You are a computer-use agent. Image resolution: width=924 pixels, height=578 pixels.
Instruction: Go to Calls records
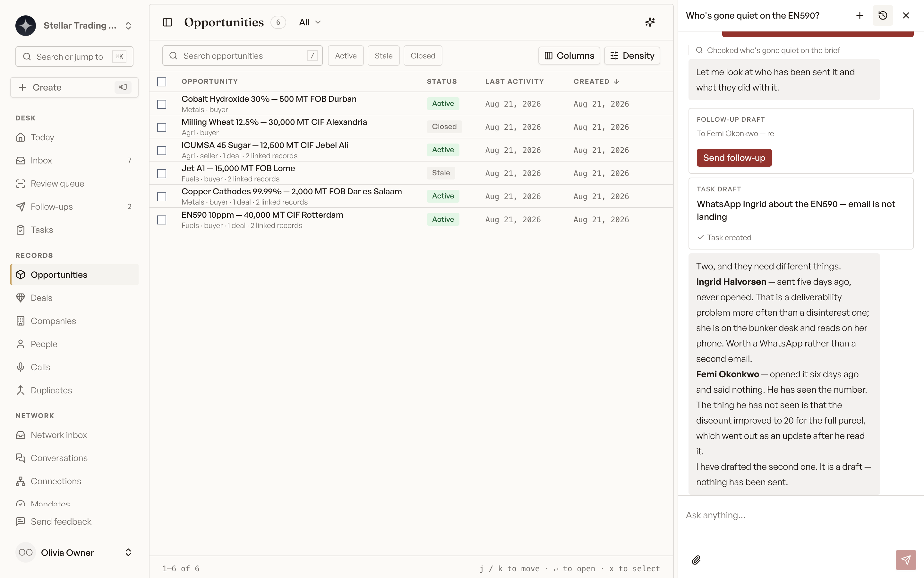click(74, 367)
